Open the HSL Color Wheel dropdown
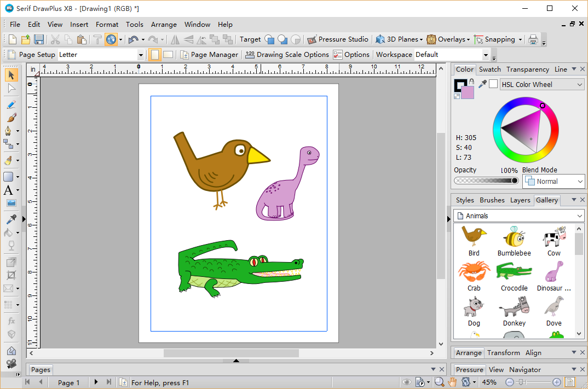Screen dimensions: 588x389 click(541, 84)
